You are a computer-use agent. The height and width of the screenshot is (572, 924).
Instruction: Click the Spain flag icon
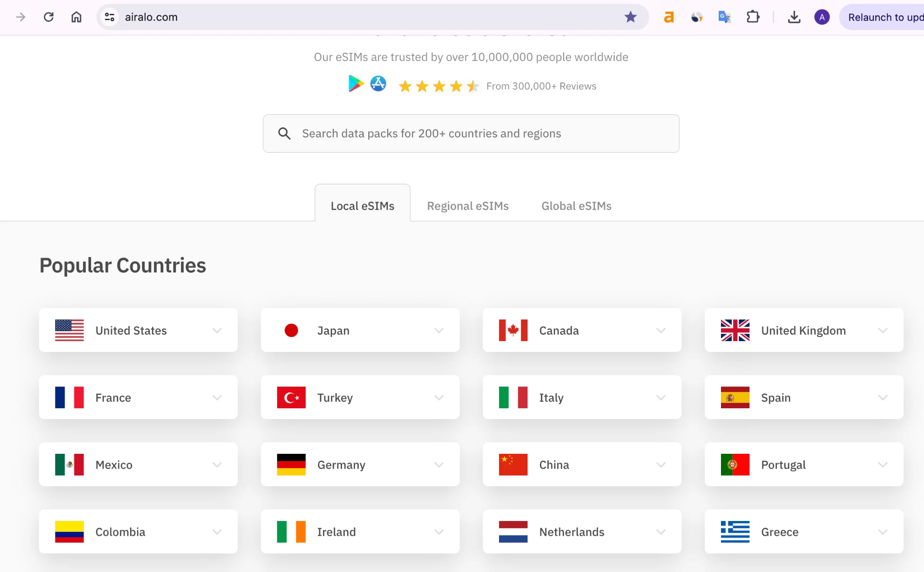coord(735,397)
